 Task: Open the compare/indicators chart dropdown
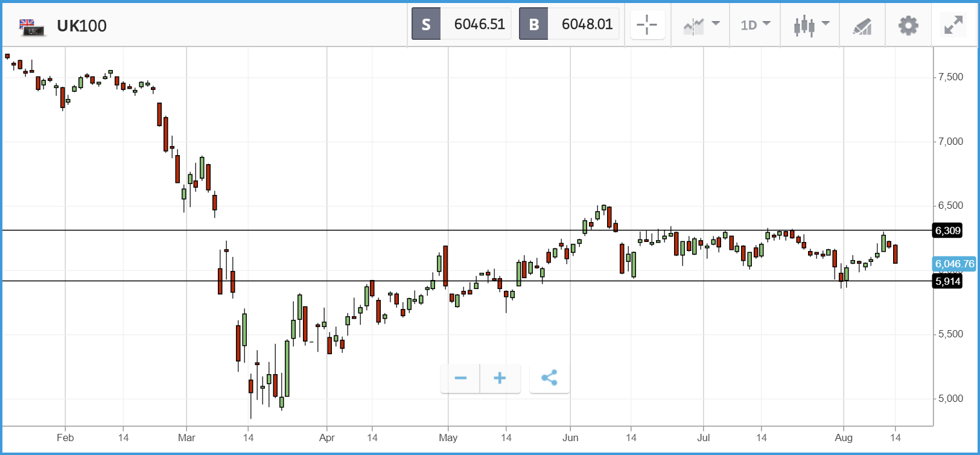(701, 25)
